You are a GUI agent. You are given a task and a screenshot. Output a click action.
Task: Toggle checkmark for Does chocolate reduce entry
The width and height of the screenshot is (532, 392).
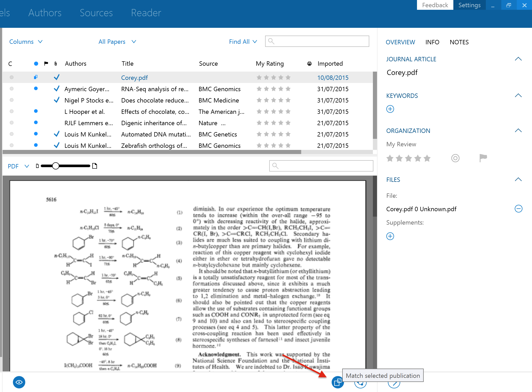56,100
